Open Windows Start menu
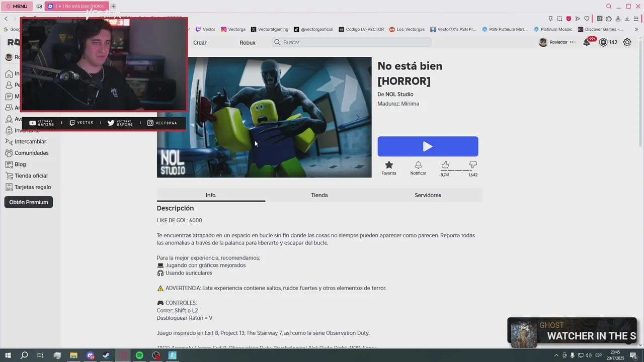The width and height of the screenshot is (644, 362). point(8,355)
